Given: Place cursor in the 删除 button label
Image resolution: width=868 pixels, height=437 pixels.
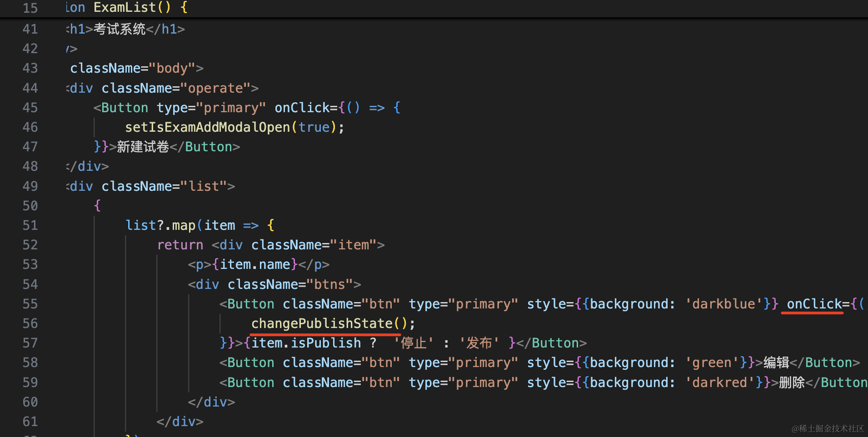Looking at the screenshot, I should point(792,382).
